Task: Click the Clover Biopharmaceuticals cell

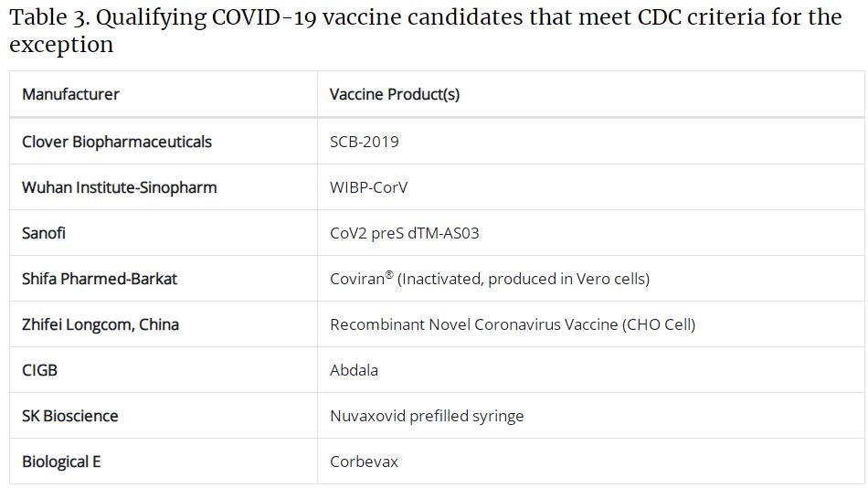Action: (x=116, y=142)
